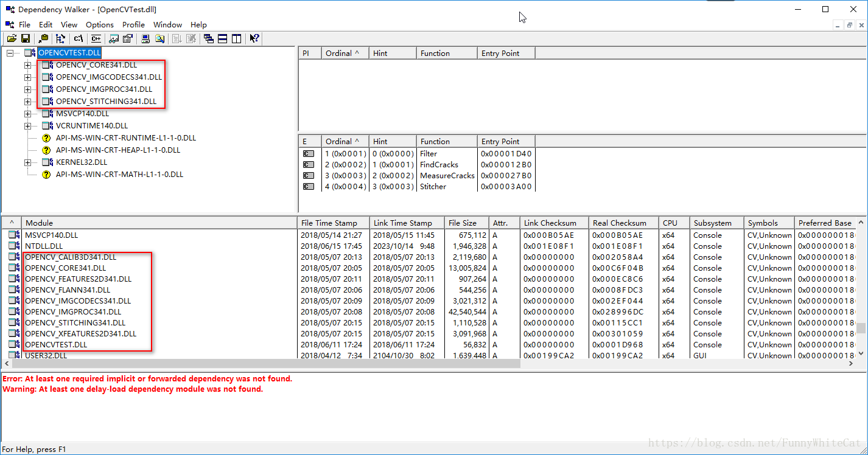Click the Dependency Walker icon beside File menu
The image size is (868, 455).
coord(10,24)
